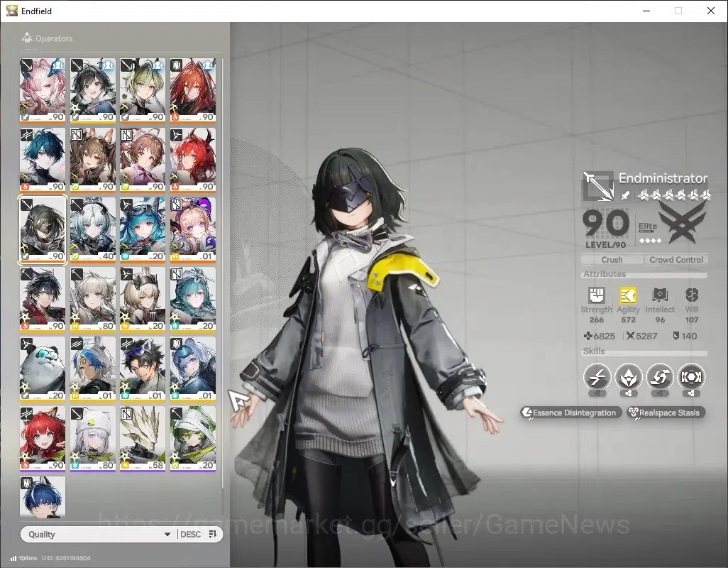Click the attack crossed-swords icon beside 5287
Image resolution: width=728 pixels, height=568 pixels.
click(x=630, y=336)
